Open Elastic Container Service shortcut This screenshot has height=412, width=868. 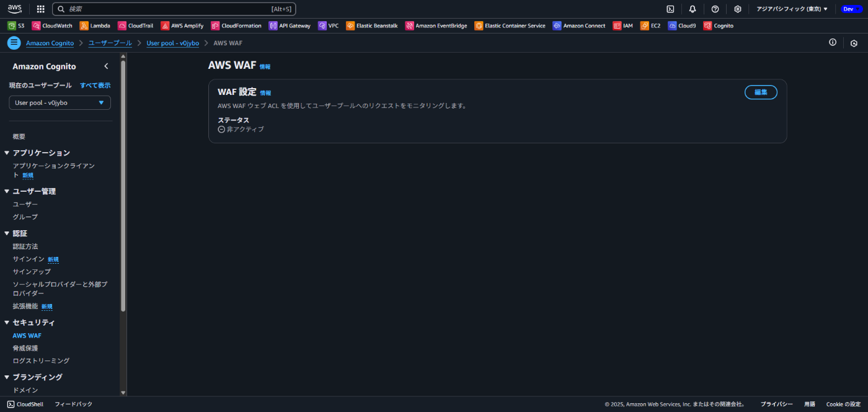tap(510, 26)
